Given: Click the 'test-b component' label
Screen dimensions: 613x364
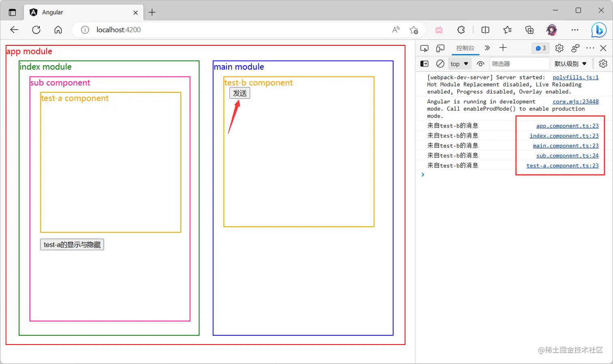Looking at the screenshot, I should [x=259, y=83].
